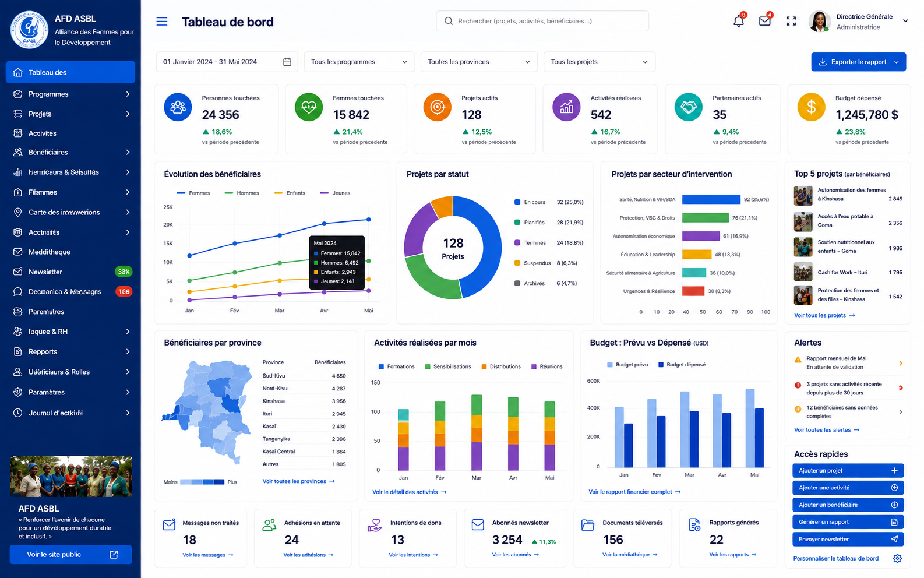924x578 pixels.
Task: Click the Adhésions en attente people icon
Action: tap(269, 524)
